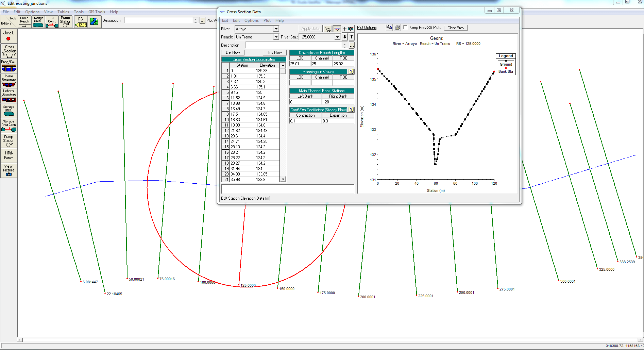Image resolution: width=644 pixels, height=350 pixels.
Task: Open the Storage Area editor in sidebar
Action: pyautogui.click(x=9, y=111)
